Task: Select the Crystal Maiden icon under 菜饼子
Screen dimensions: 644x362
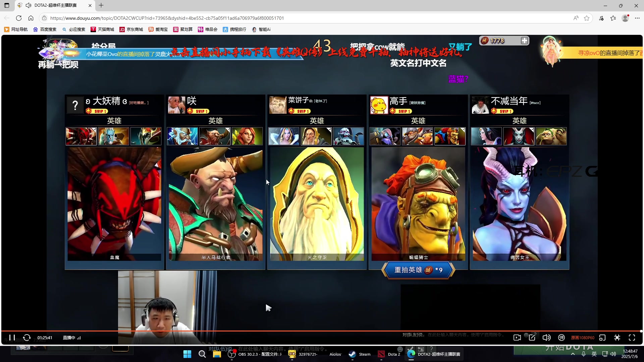Action: tap(284, 136)
